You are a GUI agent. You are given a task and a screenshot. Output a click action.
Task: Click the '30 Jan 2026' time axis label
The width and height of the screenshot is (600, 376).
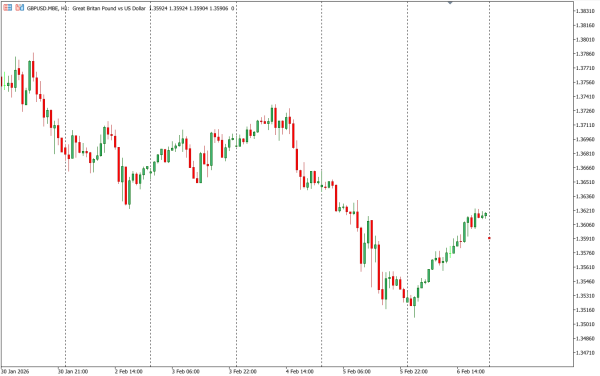click(x=15, y=371)
